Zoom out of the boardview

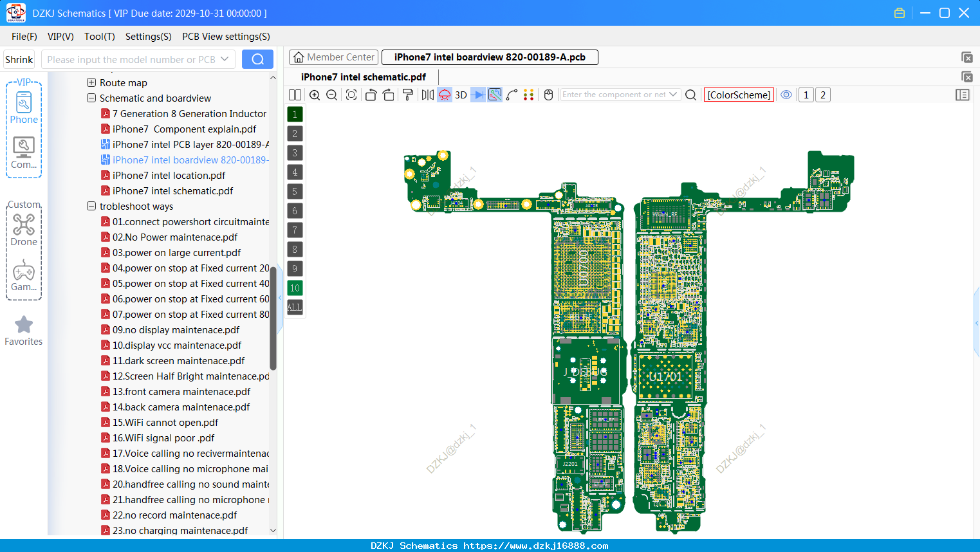(332, 95)
